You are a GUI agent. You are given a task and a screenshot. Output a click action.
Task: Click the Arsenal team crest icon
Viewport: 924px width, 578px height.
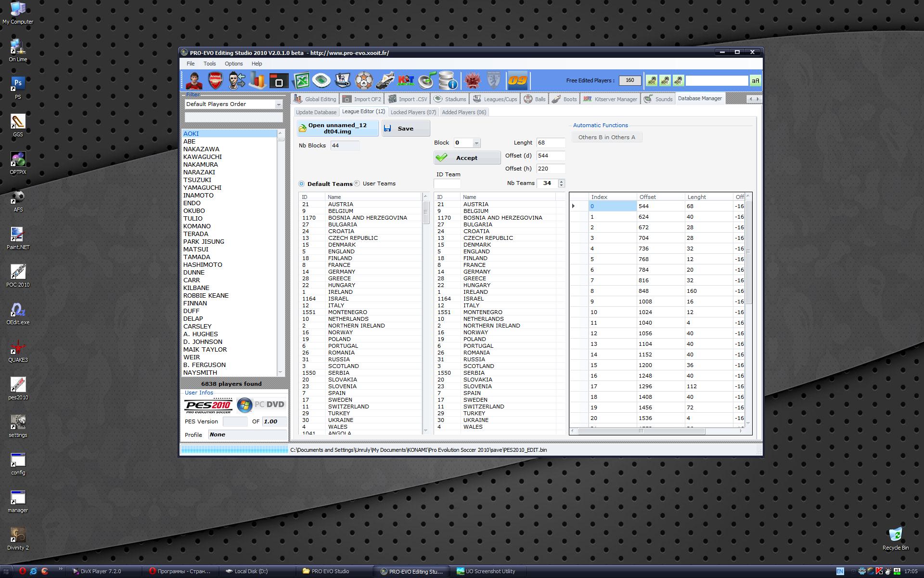coord(215,80)
